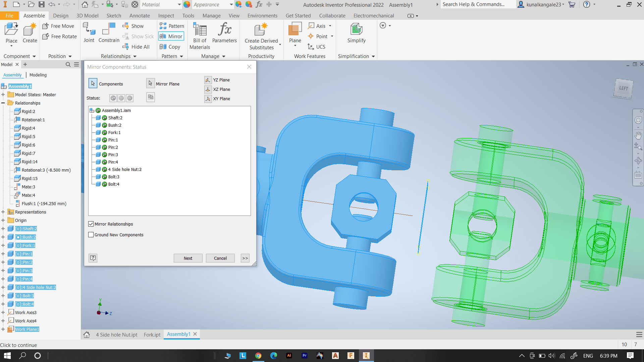
Task: Expand Representations node in model tree
Action: tap(4, 212)
